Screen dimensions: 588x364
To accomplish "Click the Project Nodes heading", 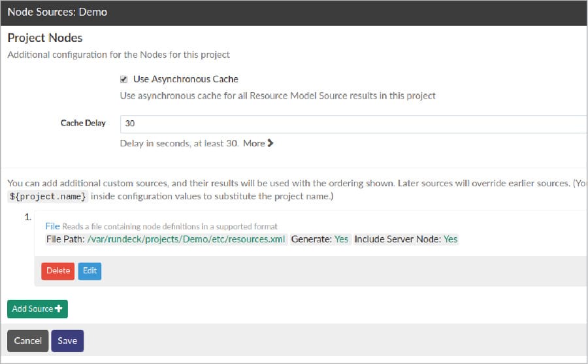I will [x=45, y=38].
